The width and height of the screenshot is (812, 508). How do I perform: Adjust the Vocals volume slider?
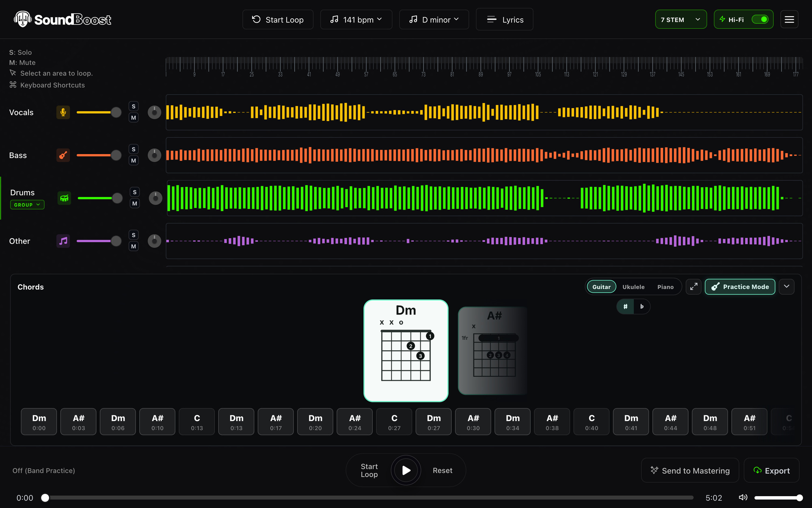click(99, 112)
